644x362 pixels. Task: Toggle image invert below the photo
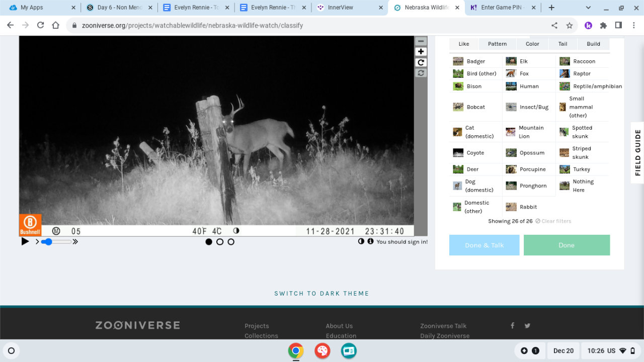point(361,241)
